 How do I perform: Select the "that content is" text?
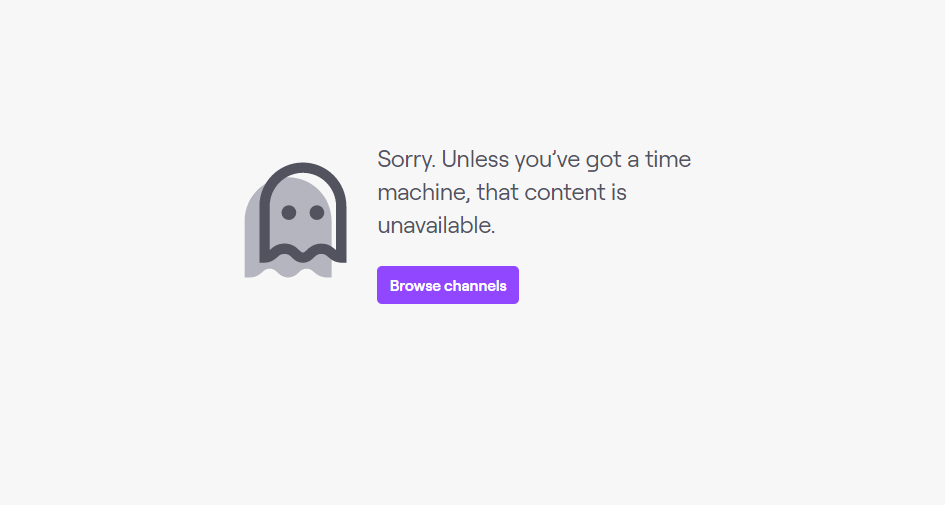[551, 193]
